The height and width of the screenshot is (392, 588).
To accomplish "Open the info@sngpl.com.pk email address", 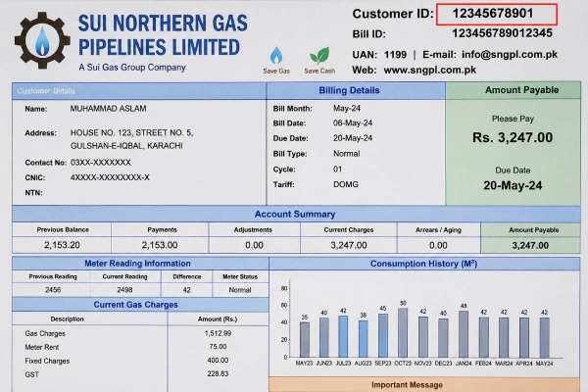I will 510,55.
